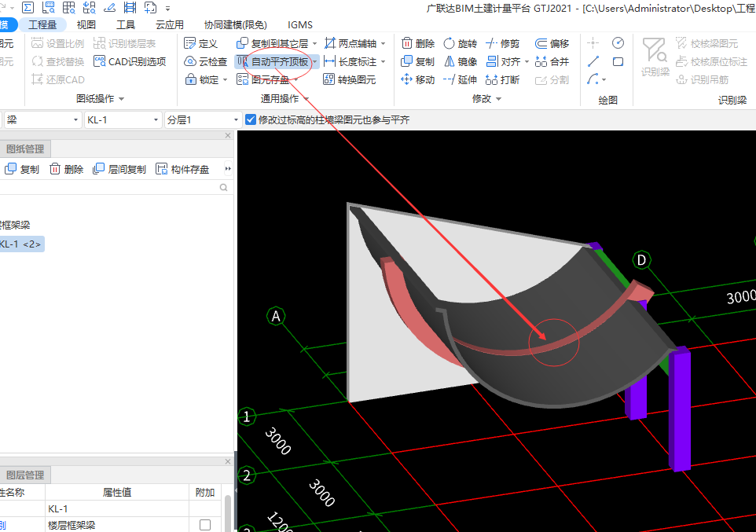Select the 修剪 trim tool

[x=503, y=43]
